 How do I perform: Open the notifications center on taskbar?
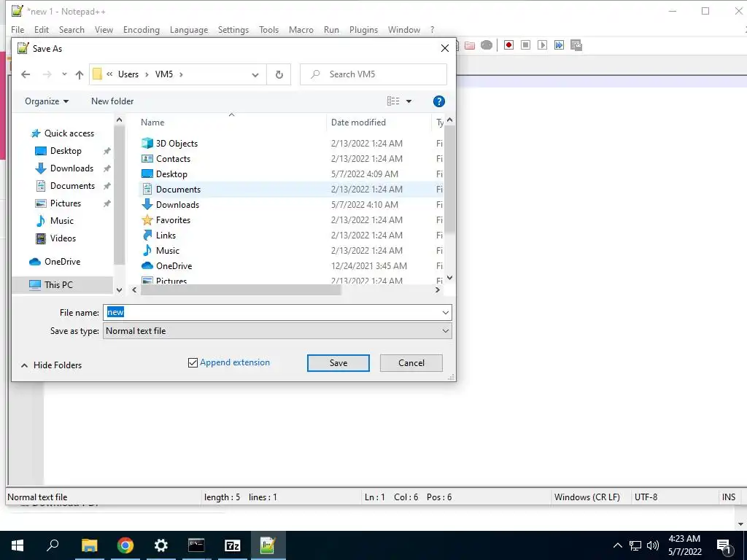(x=724, y=545)
